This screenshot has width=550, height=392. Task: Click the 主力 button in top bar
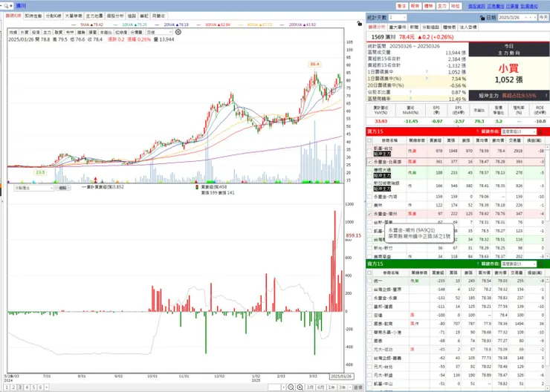coord(441,6)
